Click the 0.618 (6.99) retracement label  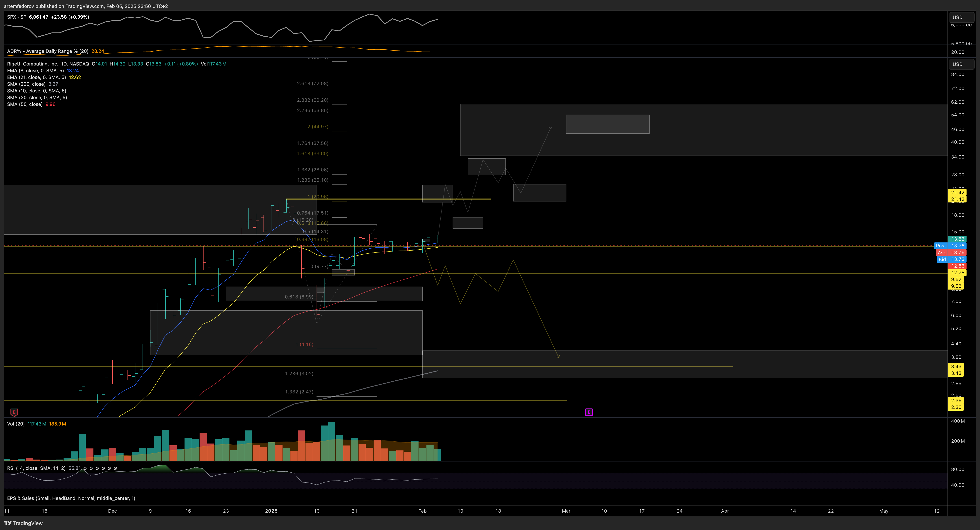pos(299,297)
